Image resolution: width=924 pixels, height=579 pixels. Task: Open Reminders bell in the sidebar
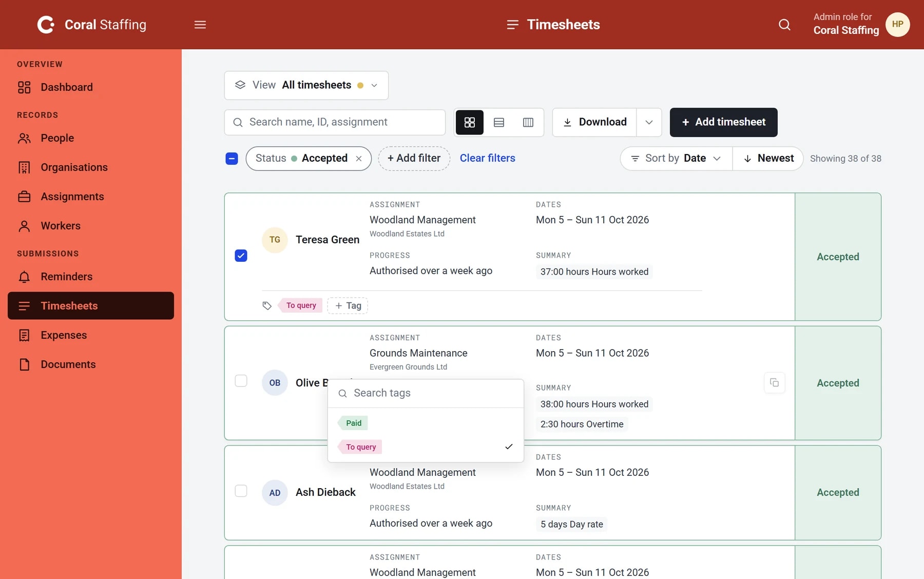point(91,277)
